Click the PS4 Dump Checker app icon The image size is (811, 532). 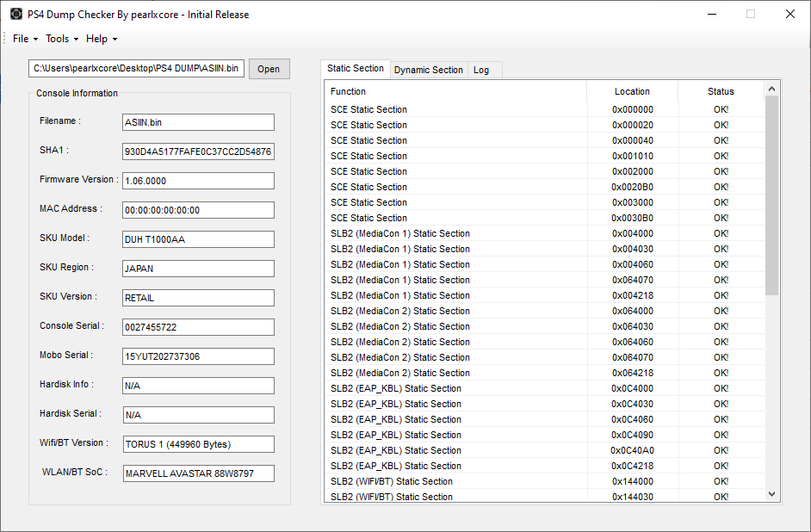pyautogui.click(x=15, y=14)
